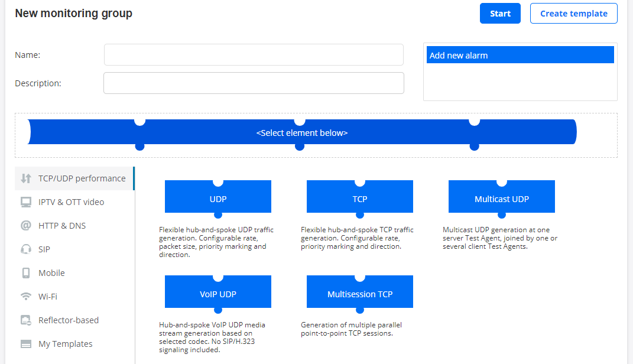Select Add new alarm entry
This screenshot has height=364, width=633.
click(x=520, y=56)
